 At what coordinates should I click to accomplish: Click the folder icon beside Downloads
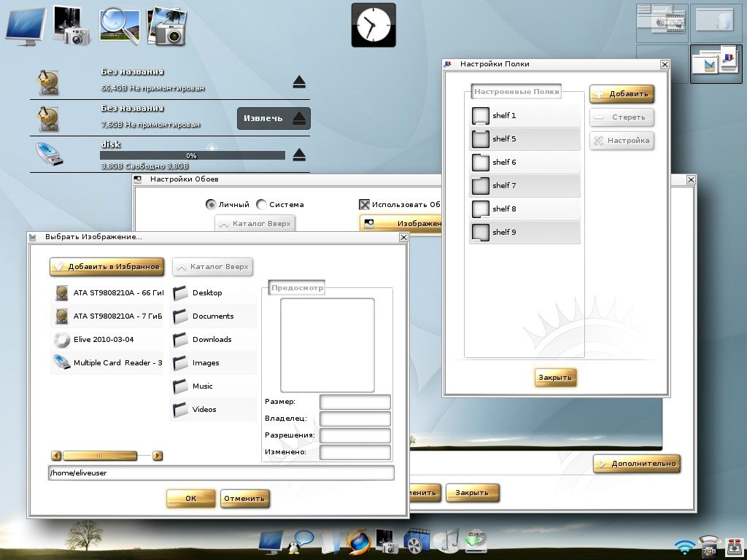[x=180, y=340]
